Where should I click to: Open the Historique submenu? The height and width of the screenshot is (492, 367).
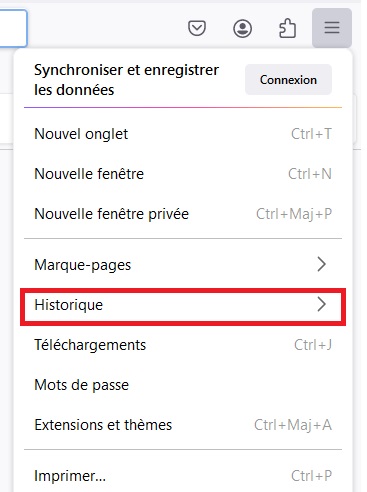click(183, 305)
